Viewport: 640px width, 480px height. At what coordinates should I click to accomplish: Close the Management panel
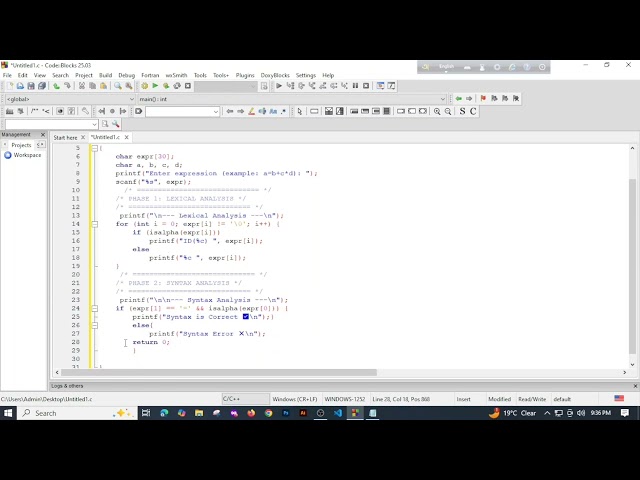pyautogui.click(x=43, y=134)
